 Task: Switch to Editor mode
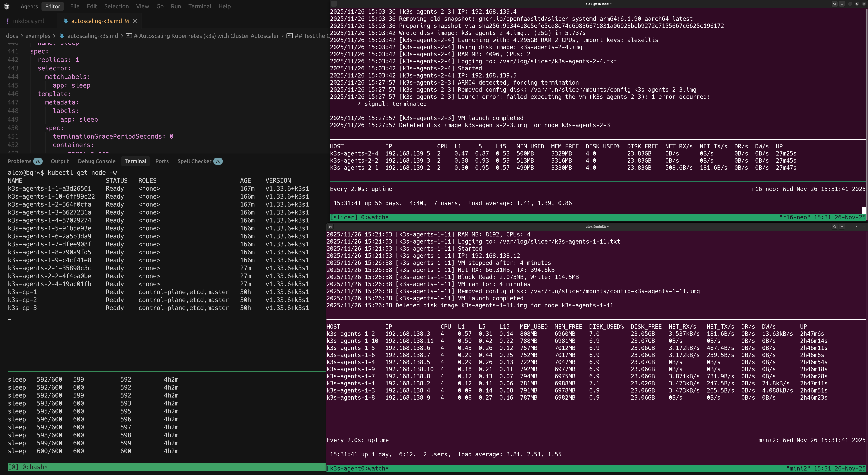(x=53, y=6)
